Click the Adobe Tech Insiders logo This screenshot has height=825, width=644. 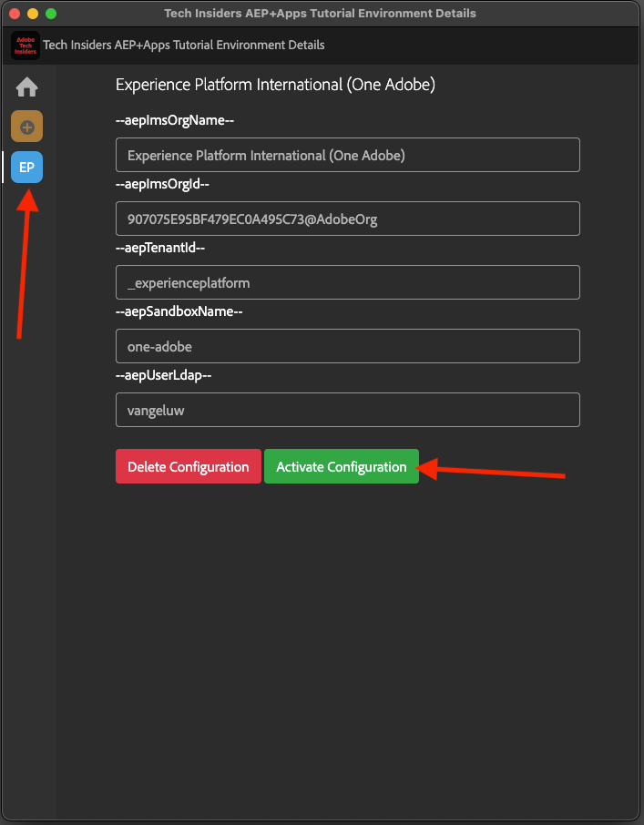pos(26,46)
